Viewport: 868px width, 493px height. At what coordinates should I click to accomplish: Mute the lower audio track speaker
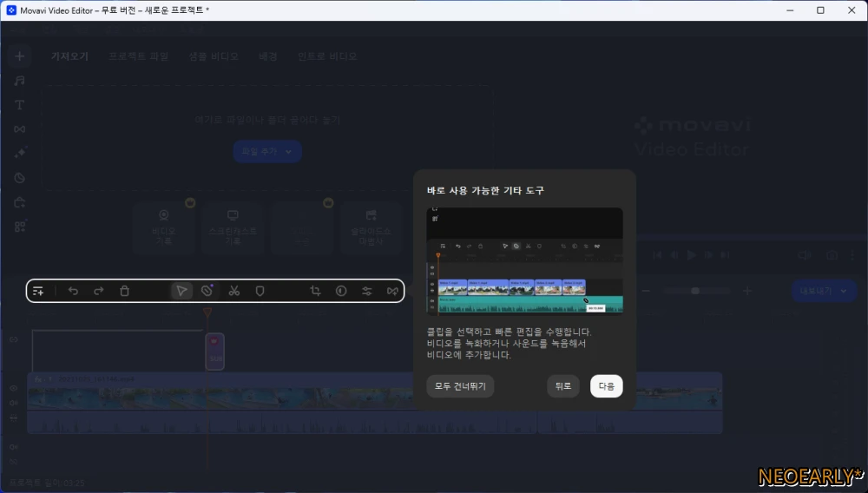tap(14, 446)
